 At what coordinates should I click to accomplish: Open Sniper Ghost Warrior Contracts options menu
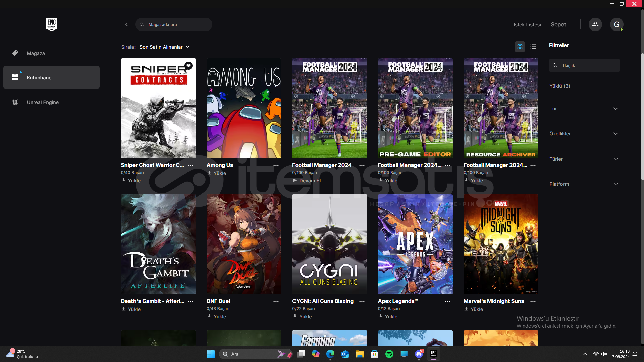(191, 165)
